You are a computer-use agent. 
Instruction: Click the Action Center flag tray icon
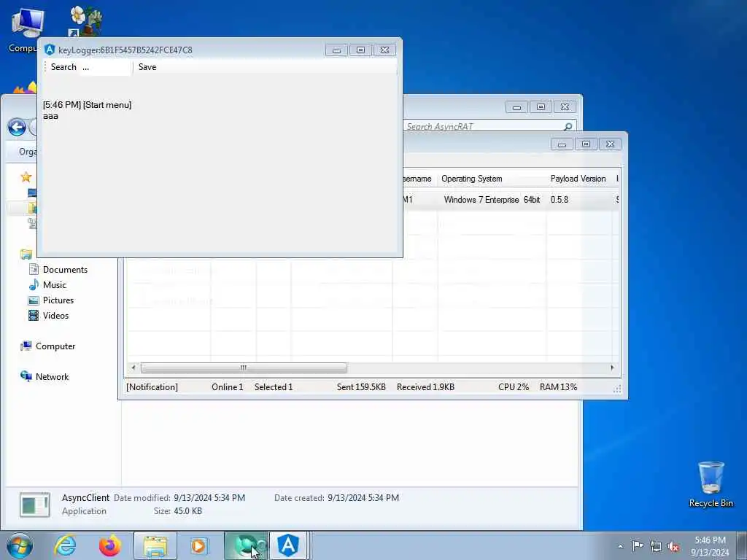point(638,545)
